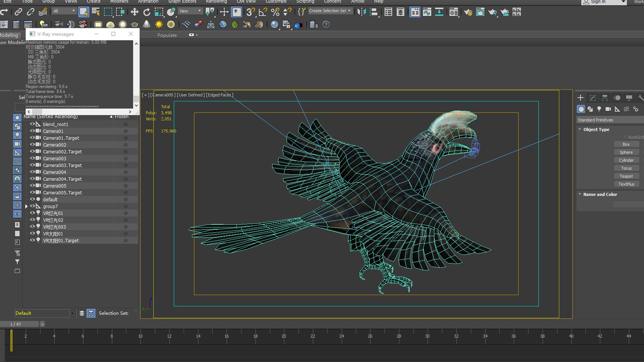Screen dimensions: 644x362
Task: Click the Sphere primitive button
Action: 626,152
